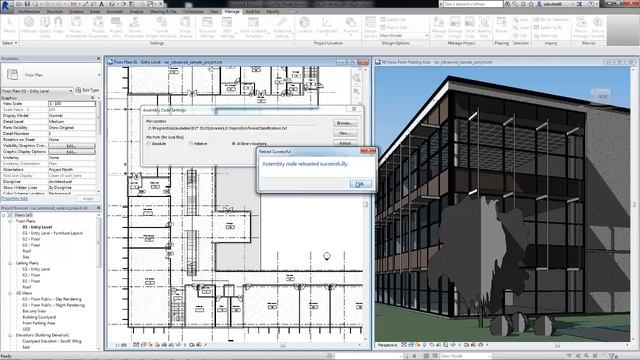This screenshot has height=360, width=640.
Task: Collapse the Floor Plans tree node
Action: 10,221
